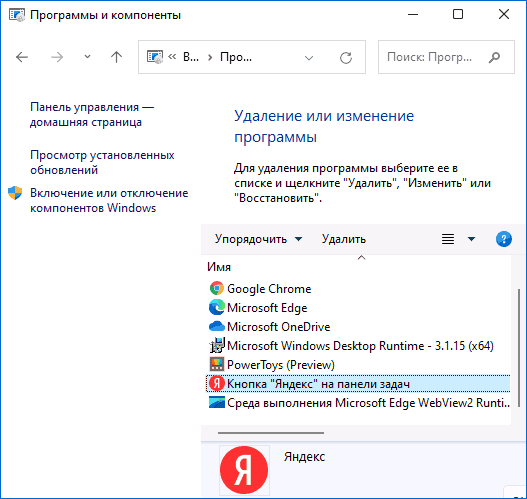Viewport: 527px width, 499px height.
Task: Open the recent locations dropdown arrow
Action: coord(87,57)
